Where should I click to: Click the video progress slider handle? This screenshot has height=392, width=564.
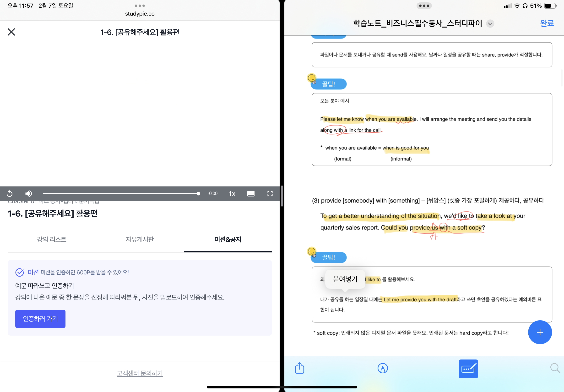198,194
